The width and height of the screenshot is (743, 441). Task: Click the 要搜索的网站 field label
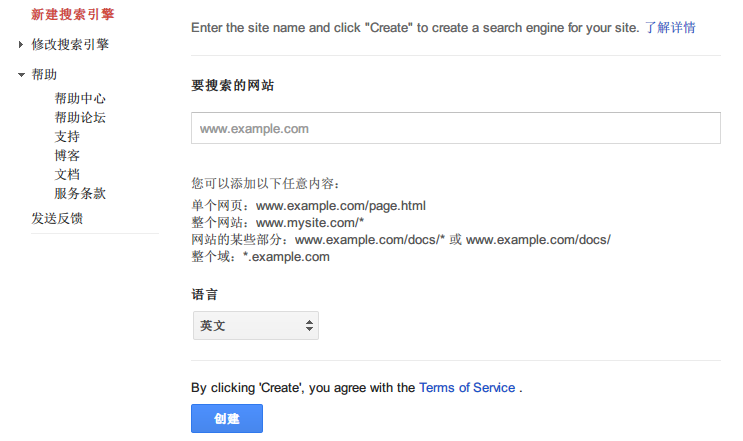coord(233,86)
